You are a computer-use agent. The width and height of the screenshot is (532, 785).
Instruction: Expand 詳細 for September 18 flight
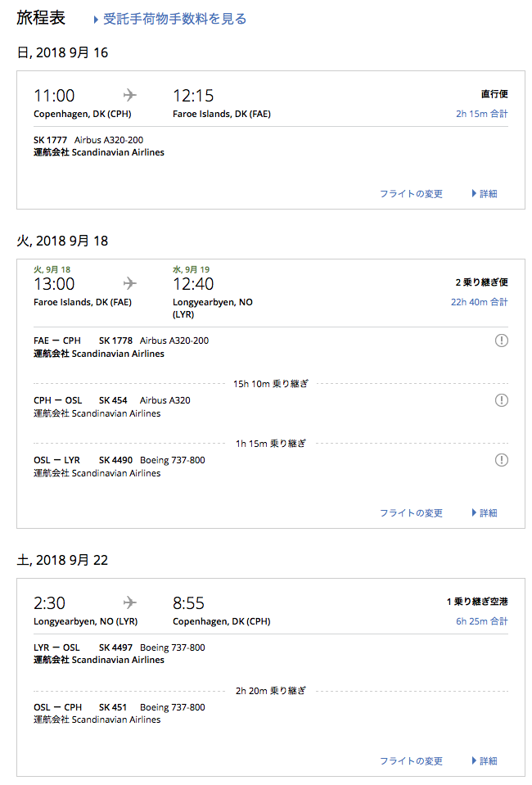(x=485, y=513)
